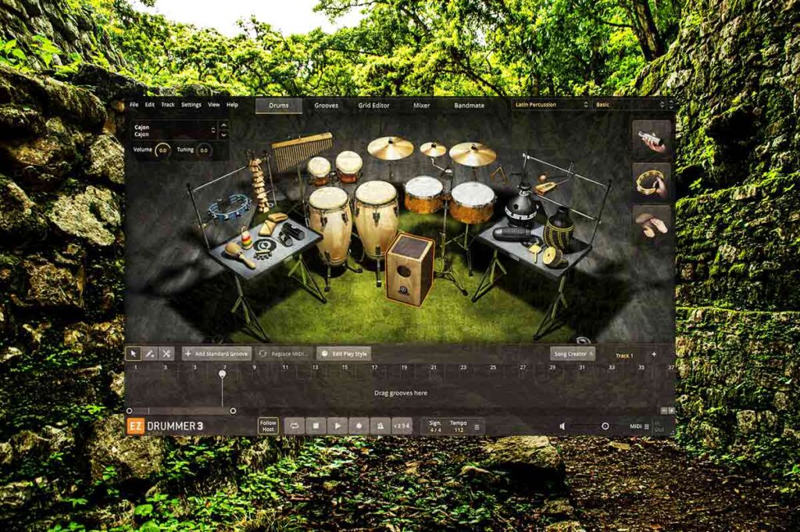Viewport: 800px width, 532px height.
Task: Toggle the metronome click
Action: click(380, 426)
